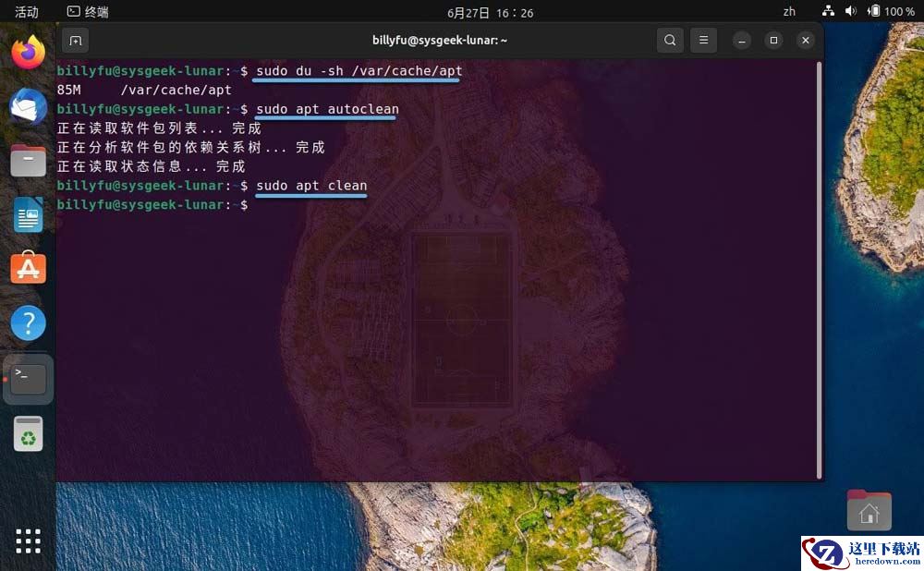Click the battery 100 % indicator
924x571 pixels.
pos(891,11)
